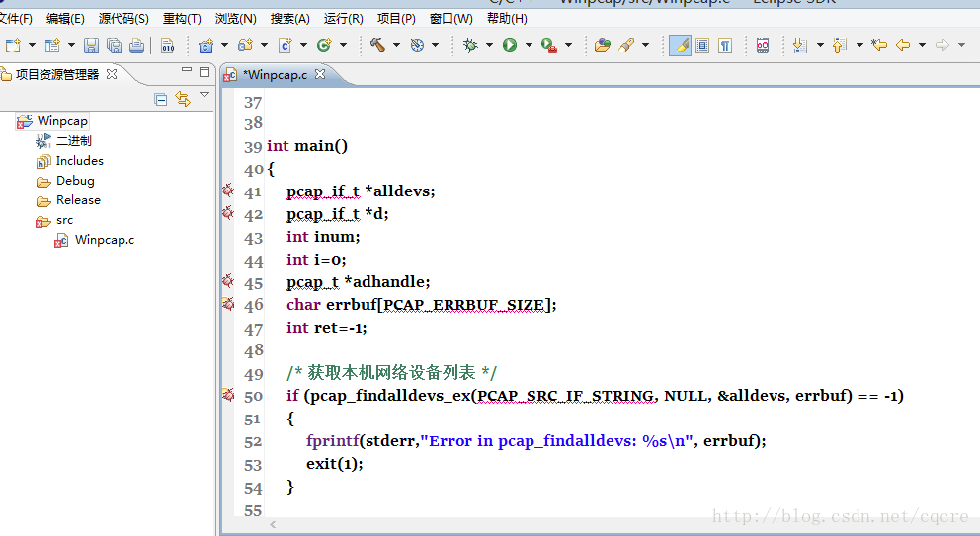Open the 文件(F) menu
Image resolution: width=980 pixels, height=536 pixels.
[15, 18]
